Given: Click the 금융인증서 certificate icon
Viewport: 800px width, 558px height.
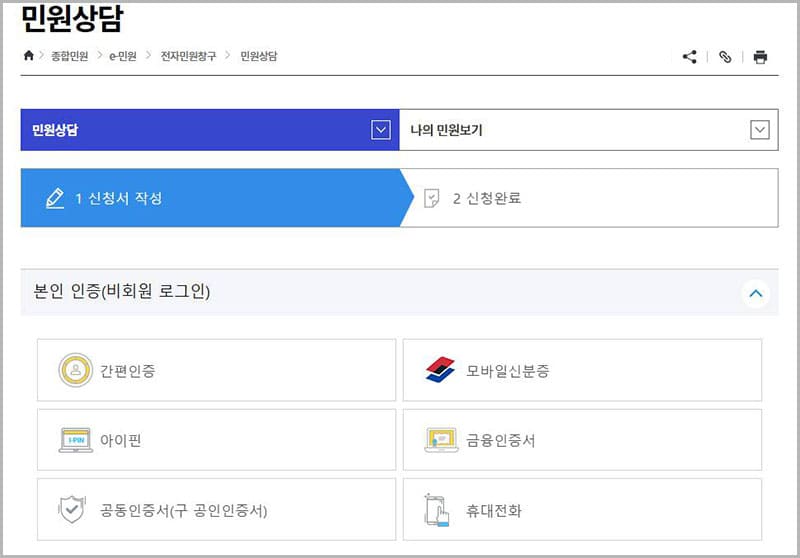Looking at the screenshot, I should (x=440, y=440).
